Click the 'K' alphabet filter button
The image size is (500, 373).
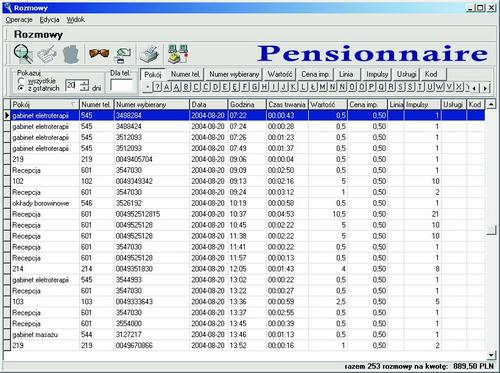[293, 87]
